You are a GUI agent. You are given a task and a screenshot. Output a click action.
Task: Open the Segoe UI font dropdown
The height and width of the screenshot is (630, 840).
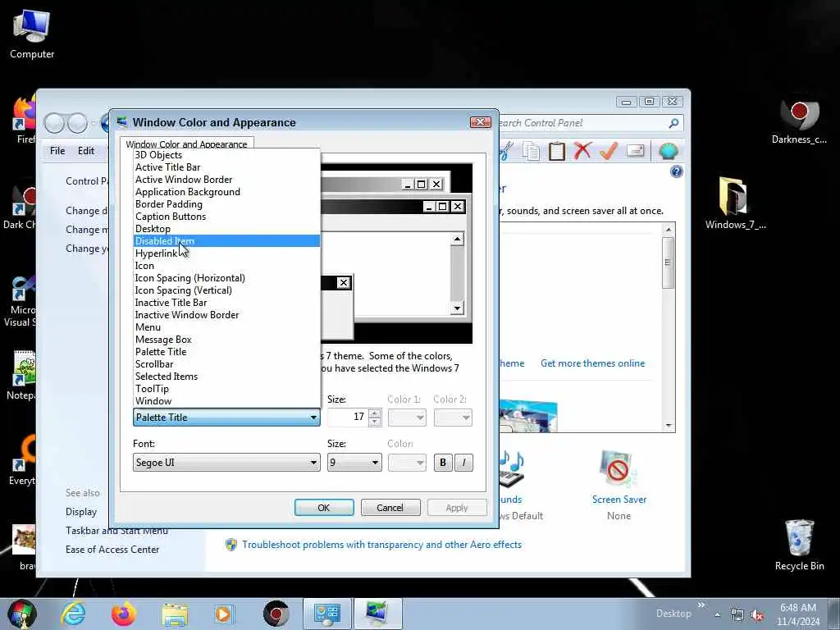click(226, 463)
